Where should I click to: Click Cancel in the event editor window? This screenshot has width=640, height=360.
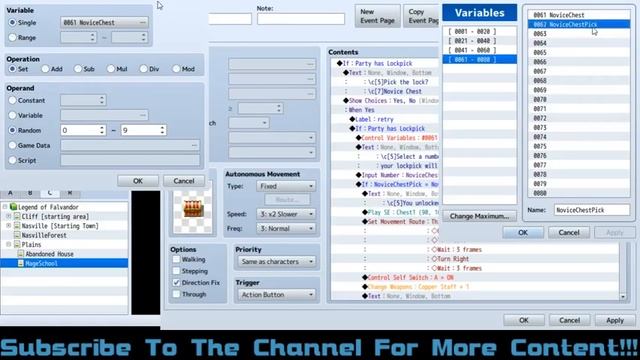point(569,320)
